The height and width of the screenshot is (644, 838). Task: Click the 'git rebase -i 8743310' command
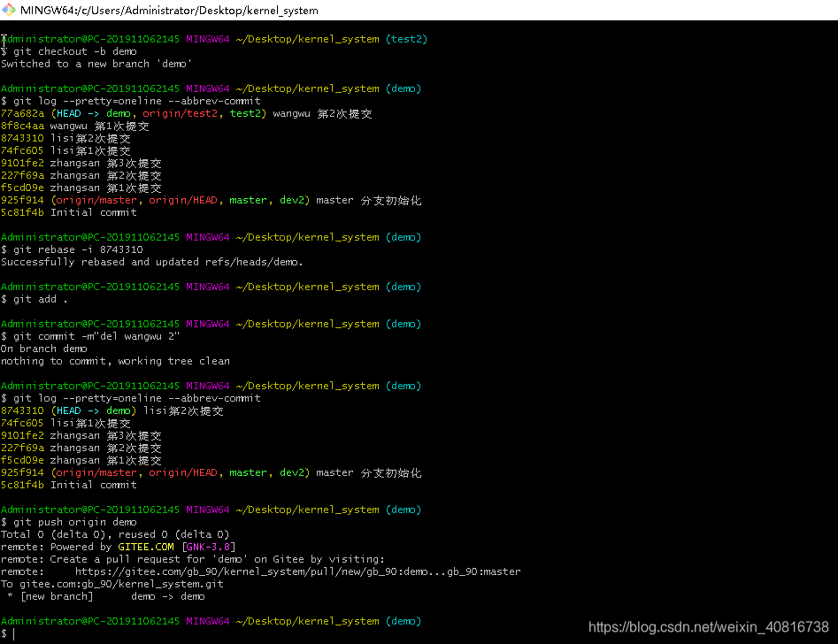pos(73,249)
